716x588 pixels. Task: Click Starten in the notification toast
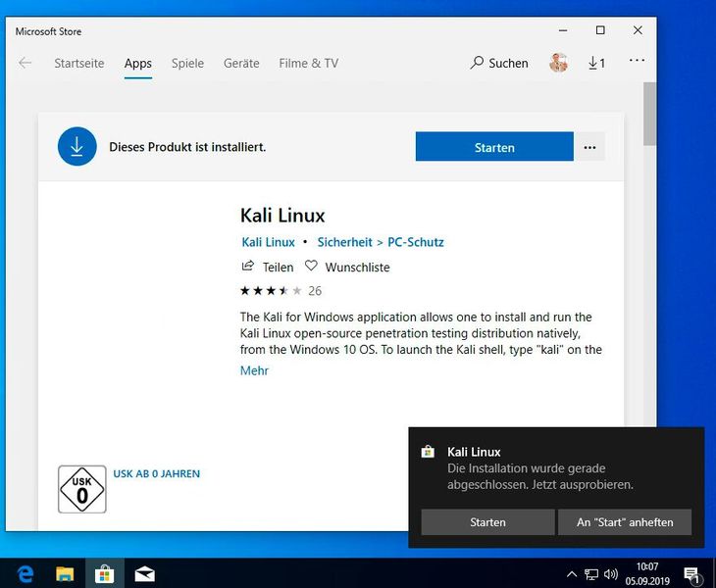[487, 522]
